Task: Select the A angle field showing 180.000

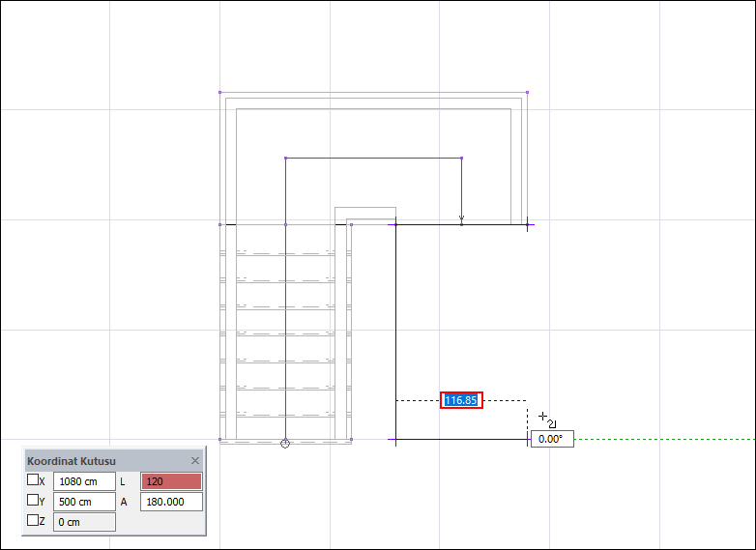Action: [x=171, y=502]
